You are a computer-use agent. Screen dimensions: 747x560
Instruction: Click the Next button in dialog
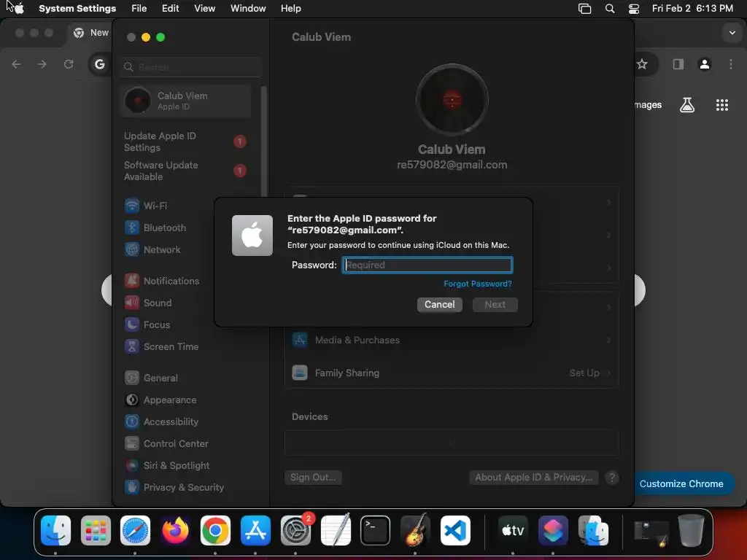click(495, 304)
